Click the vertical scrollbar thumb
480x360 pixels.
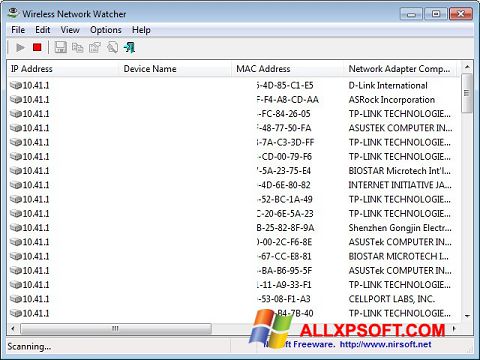(x=467, y=93)
